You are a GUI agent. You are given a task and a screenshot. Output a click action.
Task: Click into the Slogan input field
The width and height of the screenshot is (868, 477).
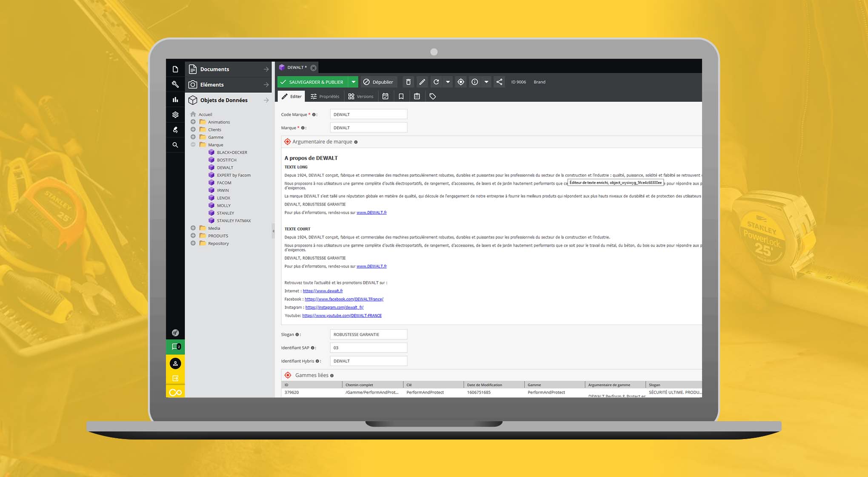pyautogui.click(x=368, y=334)
